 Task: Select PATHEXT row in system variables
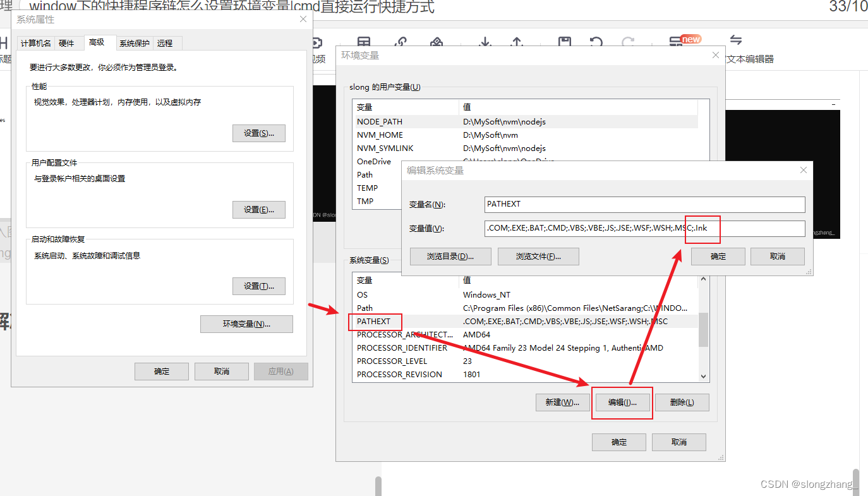[526, 322]
